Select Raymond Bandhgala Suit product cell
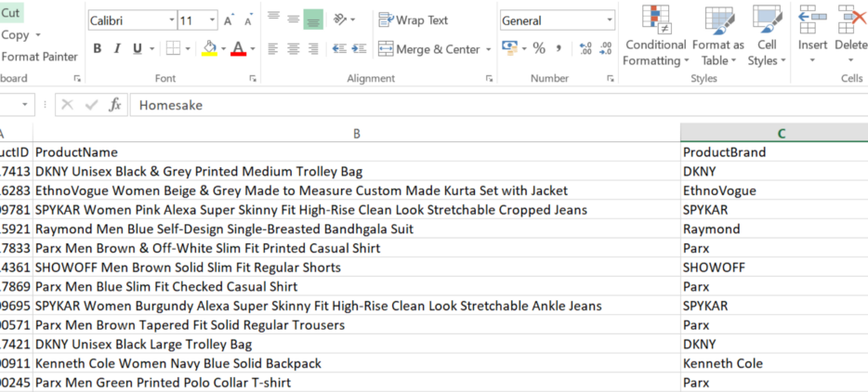 coord(357,229)
